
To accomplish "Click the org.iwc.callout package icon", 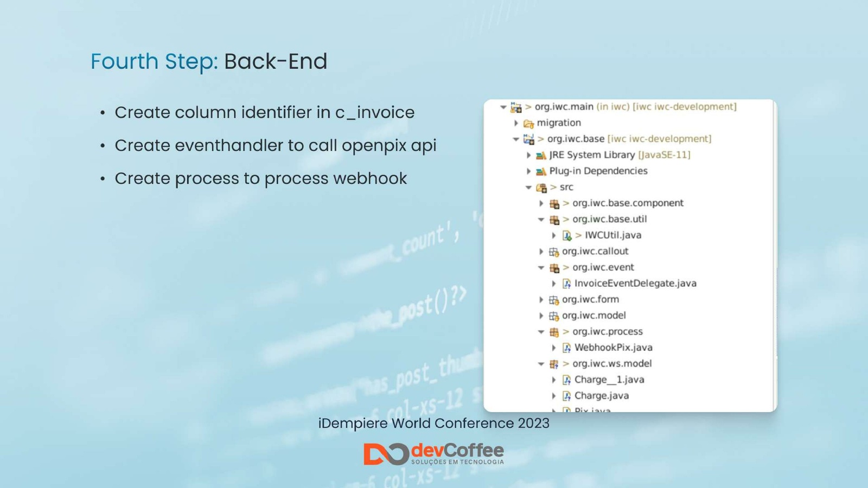I will (x=554, y=252).
